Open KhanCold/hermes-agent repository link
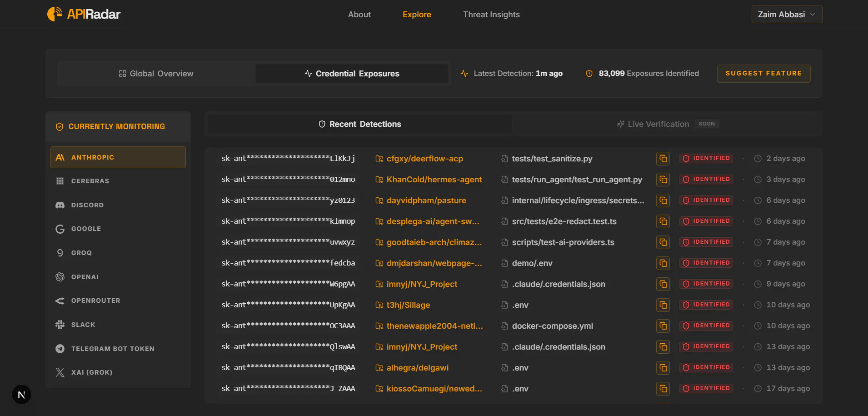 [429, 180]
